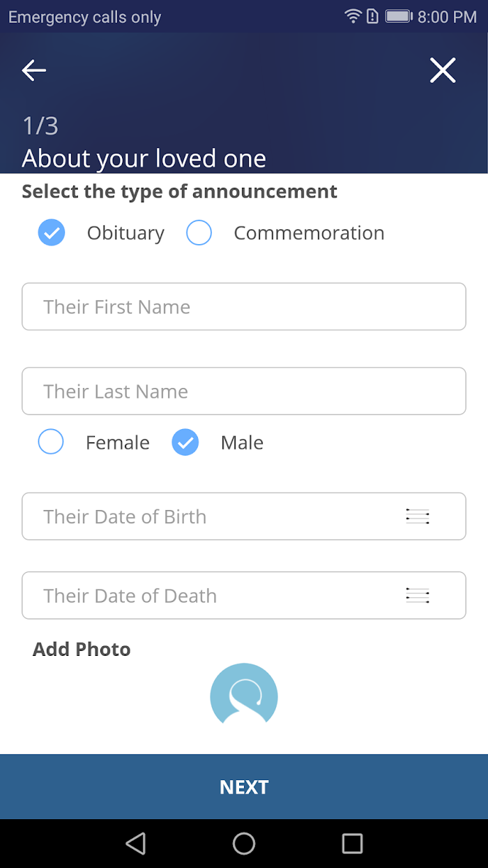Tap the blue avatar to add photo

[244, 694]
